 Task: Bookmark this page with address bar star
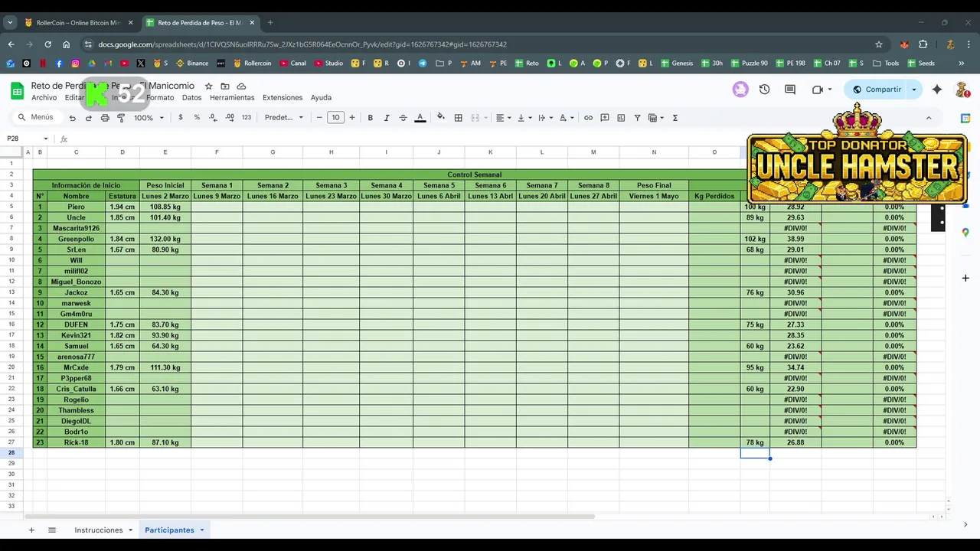pyautogui.click(x=879, y=44)
